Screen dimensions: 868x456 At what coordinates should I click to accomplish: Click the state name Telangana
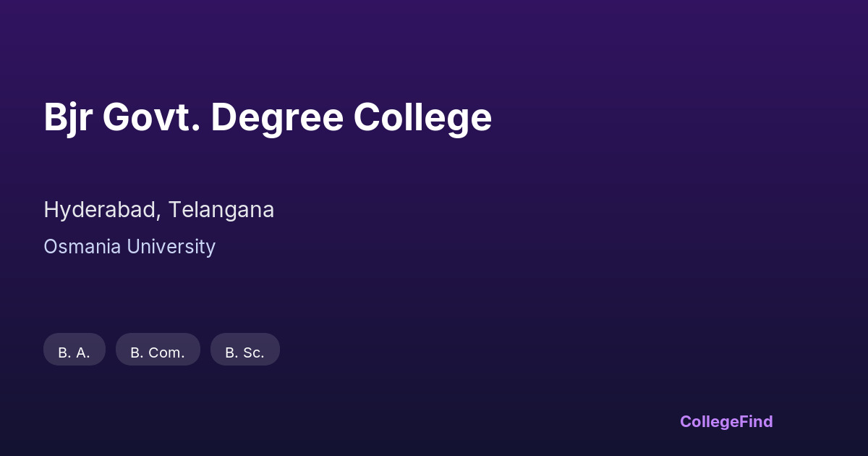click(221, 210)
